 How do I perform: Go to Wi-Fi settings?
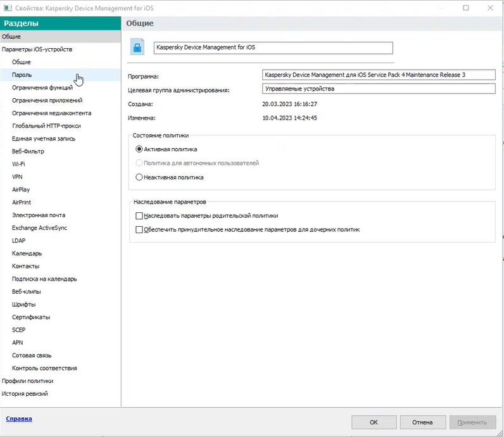pyautogui.click(x=60, y=164)
